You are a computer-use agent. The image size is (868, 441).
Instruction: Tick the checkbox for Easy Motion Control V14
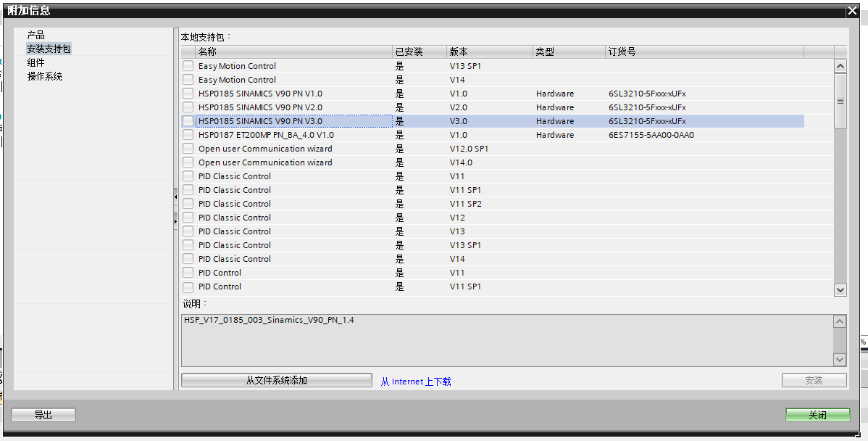(x=188, y=80)
